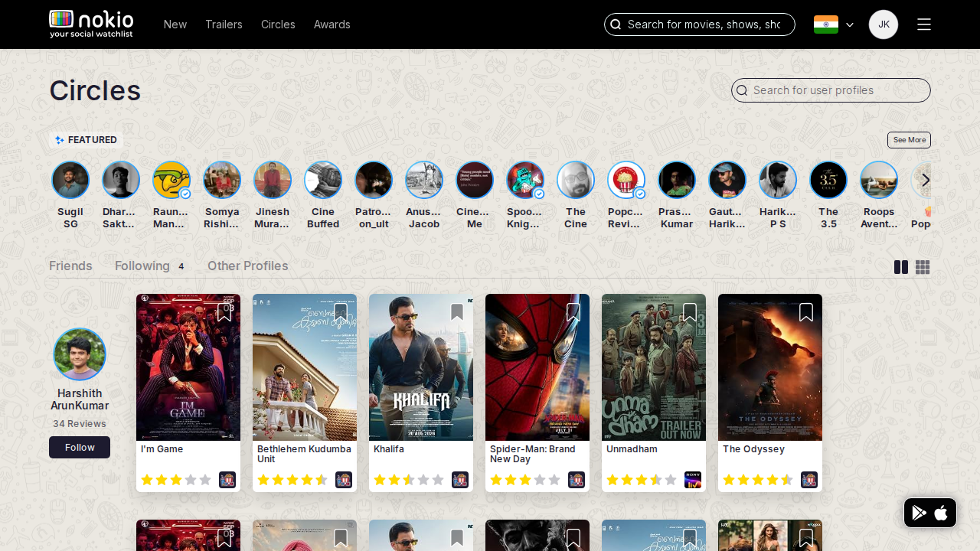Screen dimensions: 980x551
Task: Open The Cine featured profile
Action: click(576, 180)
